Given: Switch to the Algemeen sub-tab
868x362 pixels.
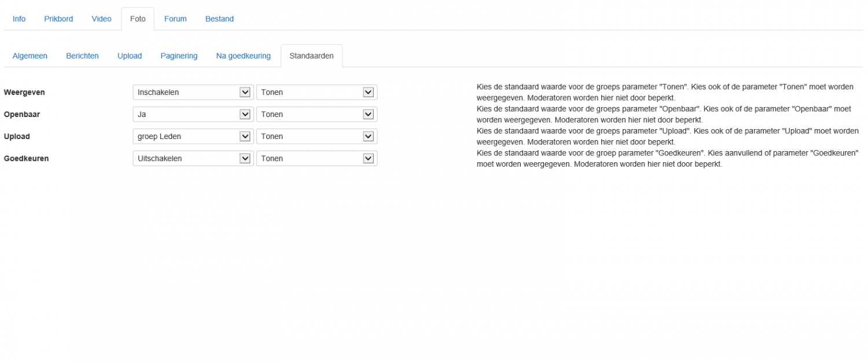Looking at the screenshot, I should [x=30, y=56].
